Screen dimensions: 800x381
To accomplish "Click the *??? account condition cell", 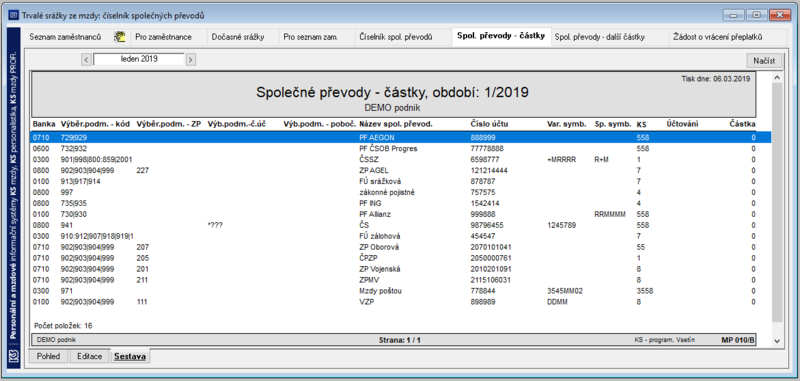I will pos(216,225).
